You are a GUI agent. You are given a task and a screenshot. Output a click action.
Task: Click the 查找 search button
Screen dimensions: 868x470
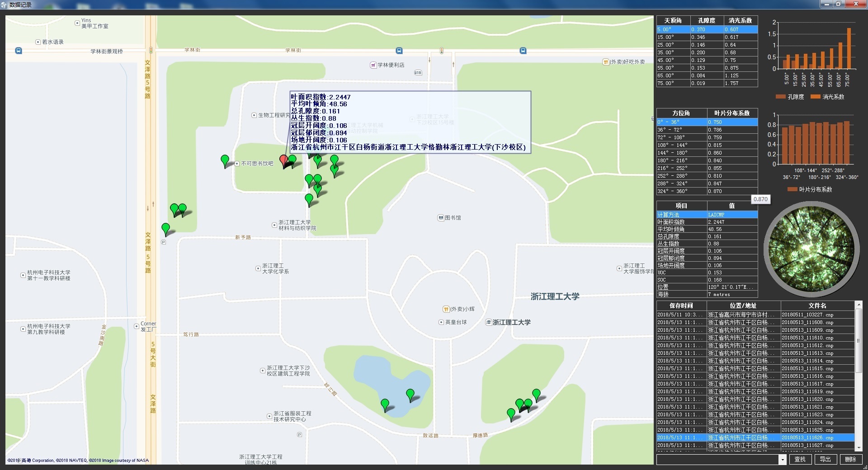(x=800, y=460)
